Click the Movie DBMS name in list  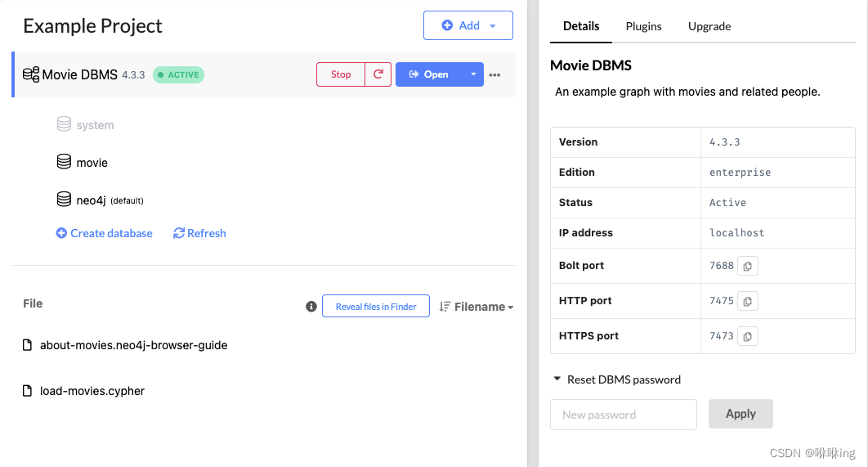80,74
